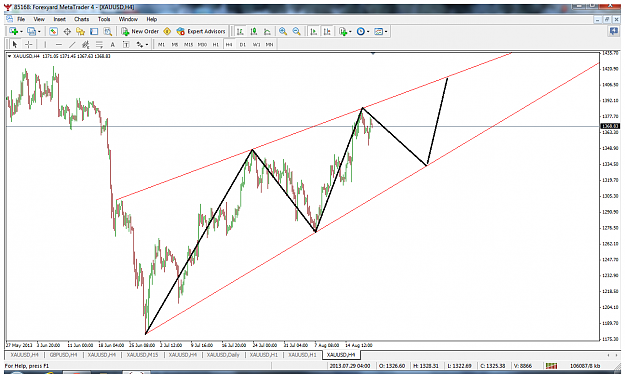This screenshot has height=374, width=625.
Task: Toggle the Navigator panel
Action: click(81, 31)
